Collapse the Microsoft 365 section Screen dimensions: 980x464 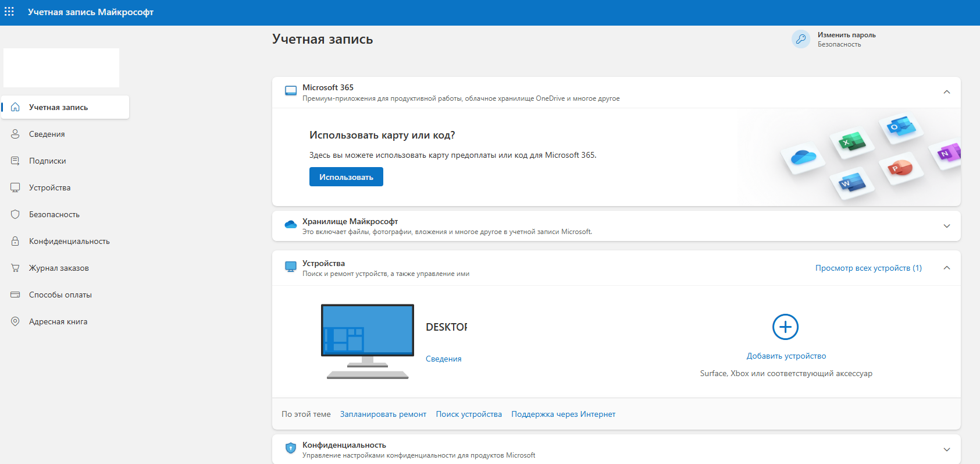click(x=947, y=92)
